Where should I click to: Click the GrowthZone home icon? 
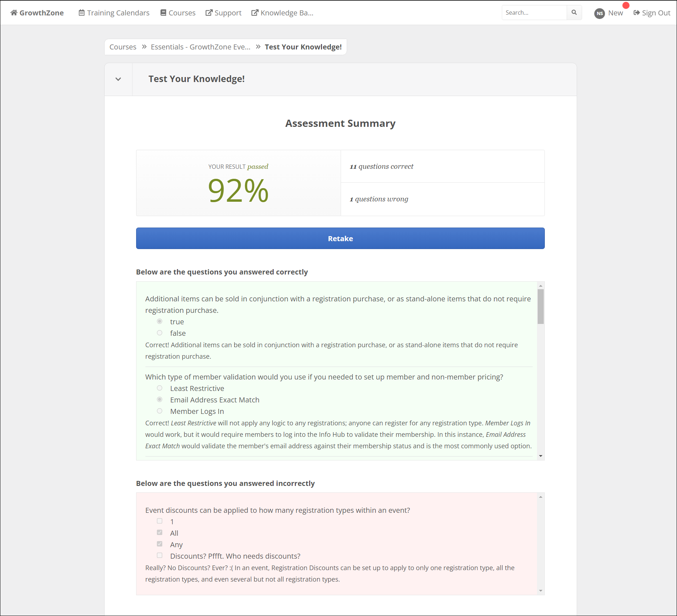14,13
